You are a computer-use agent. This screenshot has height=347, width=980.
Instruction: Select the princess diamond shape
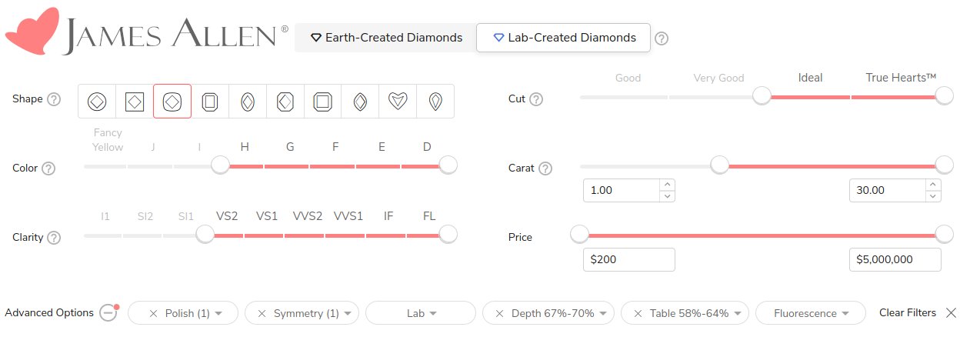pyautogui.click(x=135, y=102)
